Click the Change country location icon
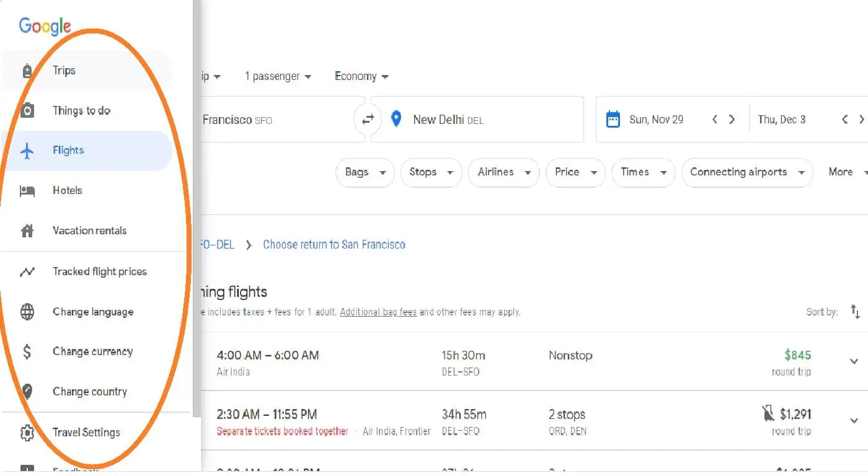868x476 pixels. click(x=27, y=392)
